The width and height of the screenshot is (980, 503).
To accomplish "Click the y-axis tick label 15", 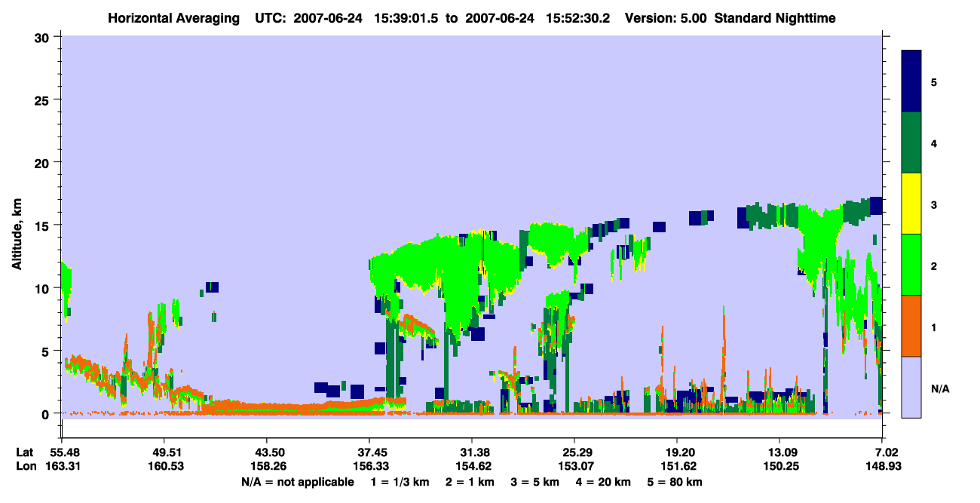I will [44, 225].
